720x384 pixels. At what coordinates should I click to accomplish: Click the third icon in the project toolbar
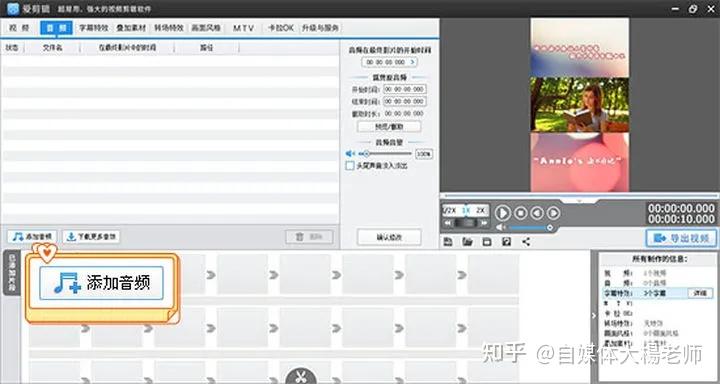coord(487,242)
